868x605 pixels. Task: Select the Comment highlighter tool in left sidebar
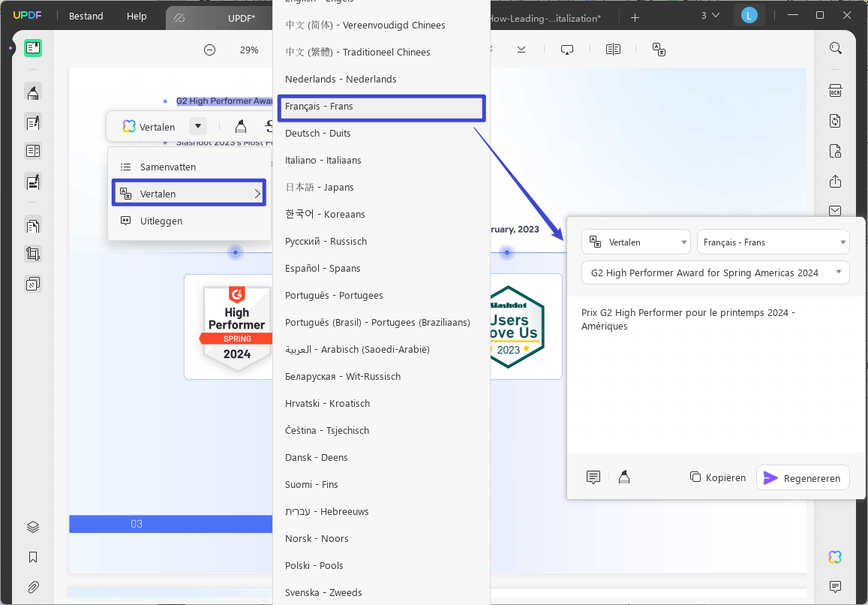coord(33,92)
